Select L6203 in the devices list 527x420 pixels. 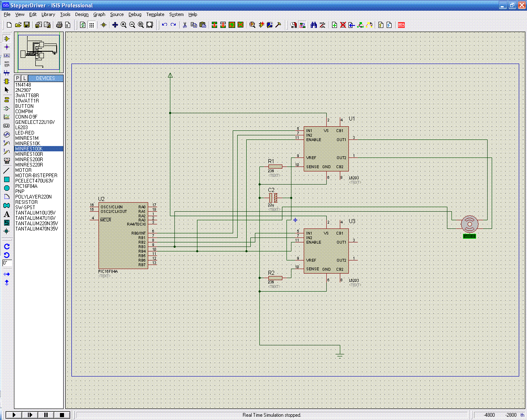[x=39, y=128]
